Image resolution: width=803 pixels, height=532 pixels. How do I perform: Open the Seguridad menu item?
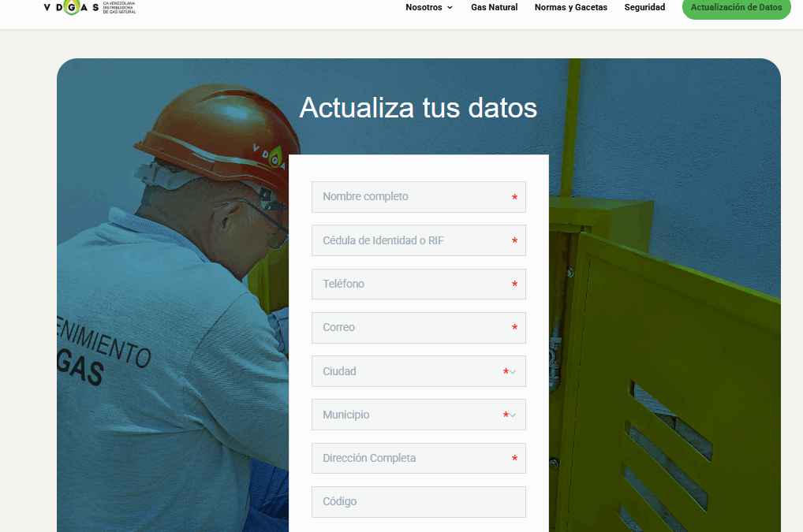pos(644,7)
